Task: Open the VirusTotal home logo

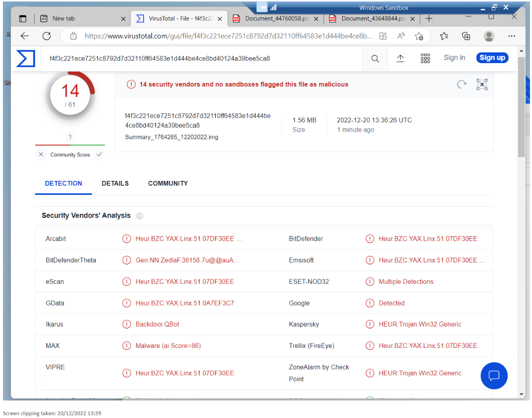Action: tap(26, 59)
